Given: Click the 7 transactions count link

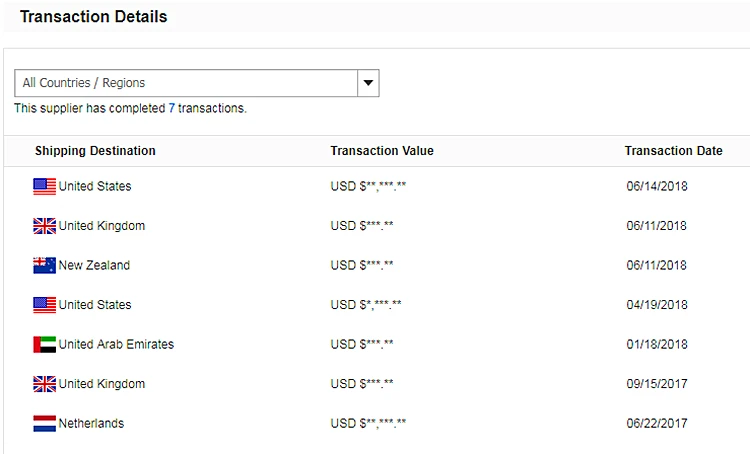Looking at the screenshot, I should pyautogui.click(x=171, y=108).
